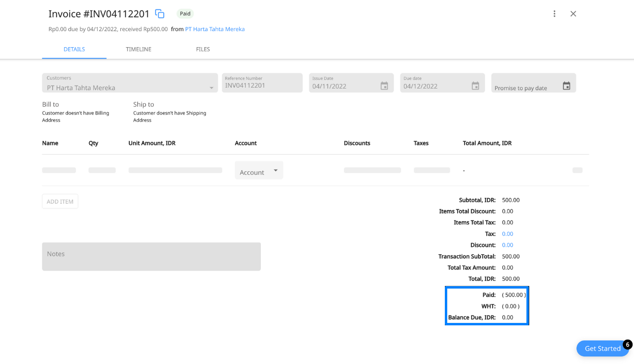Click the Promise to pay date field

[x=534, y=83]
